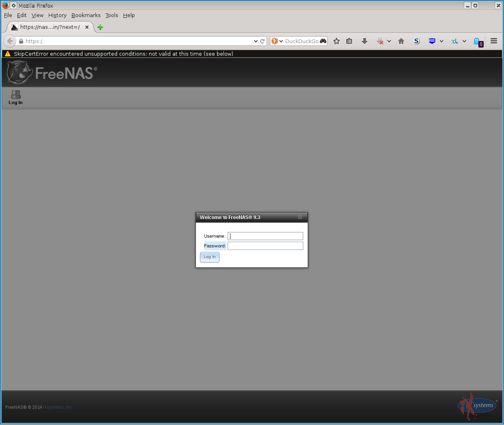Bookmark this page with star icon

tap(337, 41)
